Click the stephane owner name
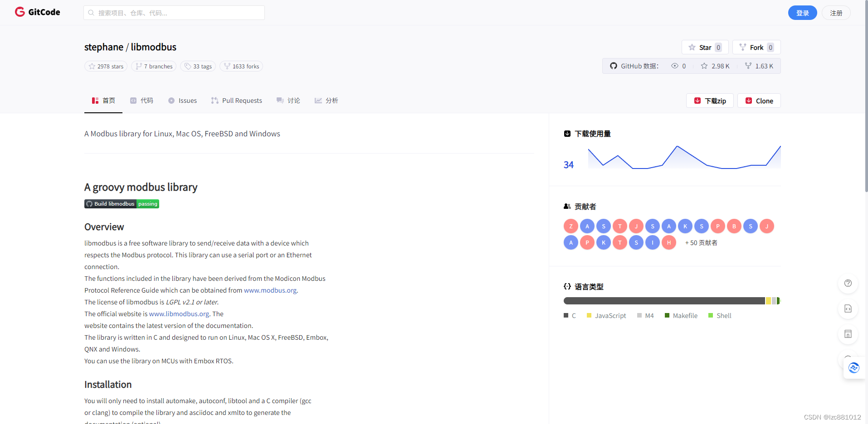 point(104,47)
